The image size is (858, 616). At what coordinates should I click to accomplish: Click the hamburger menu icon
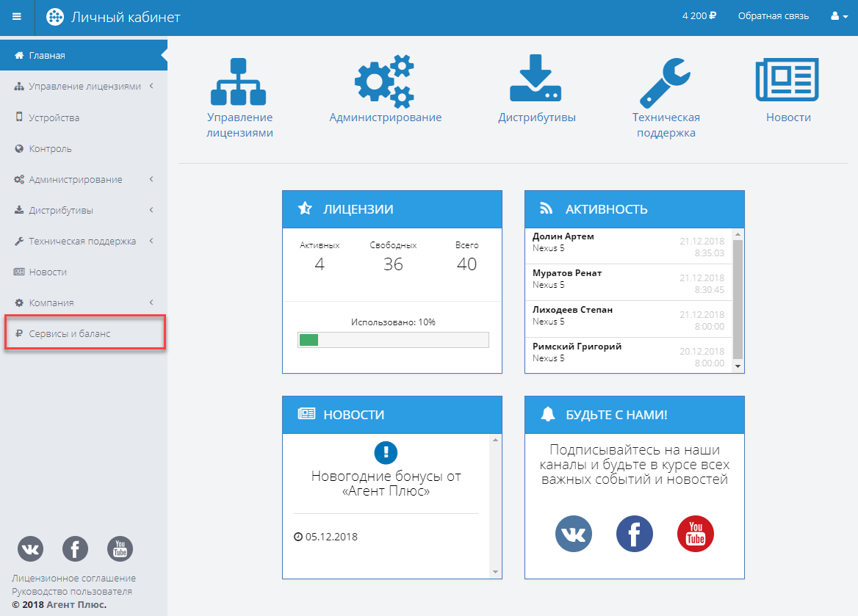(x=17, y=17)
